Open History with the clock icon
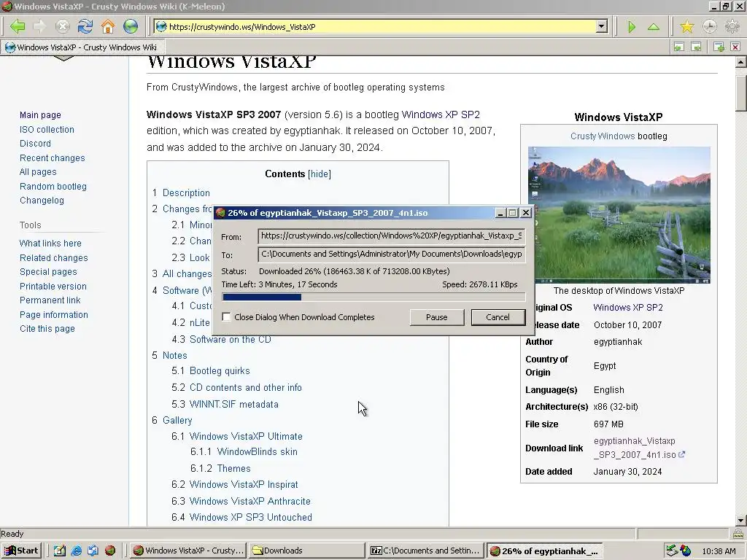 click(709, 27)
